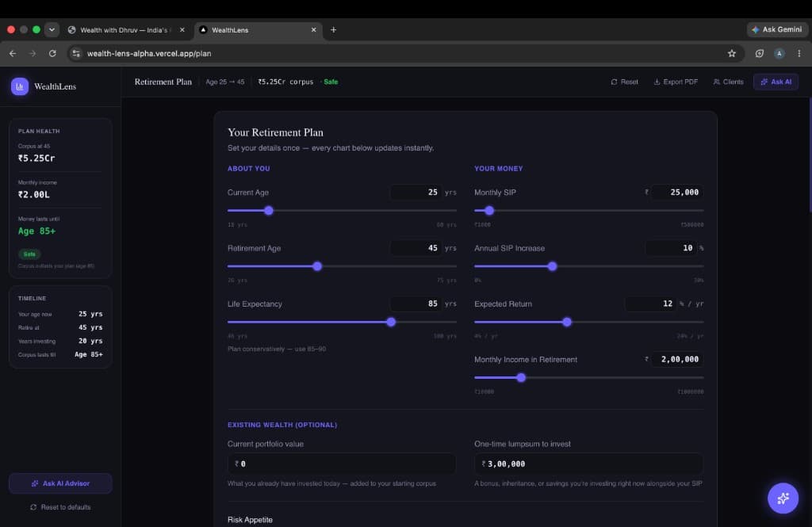Click the 'EXISTING WEALTH (OPTIONAL)' section label

click(282, 425)
